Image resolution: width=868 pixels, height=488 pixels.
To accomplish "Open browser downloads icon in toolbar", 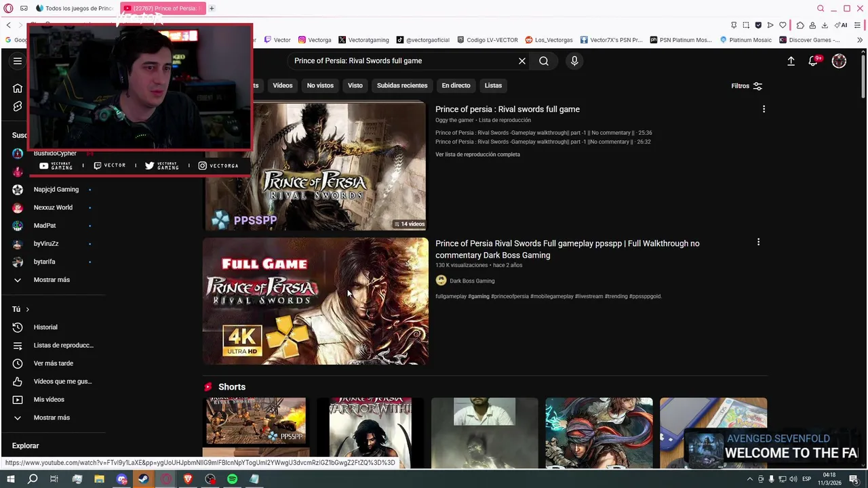I will 825,25.
